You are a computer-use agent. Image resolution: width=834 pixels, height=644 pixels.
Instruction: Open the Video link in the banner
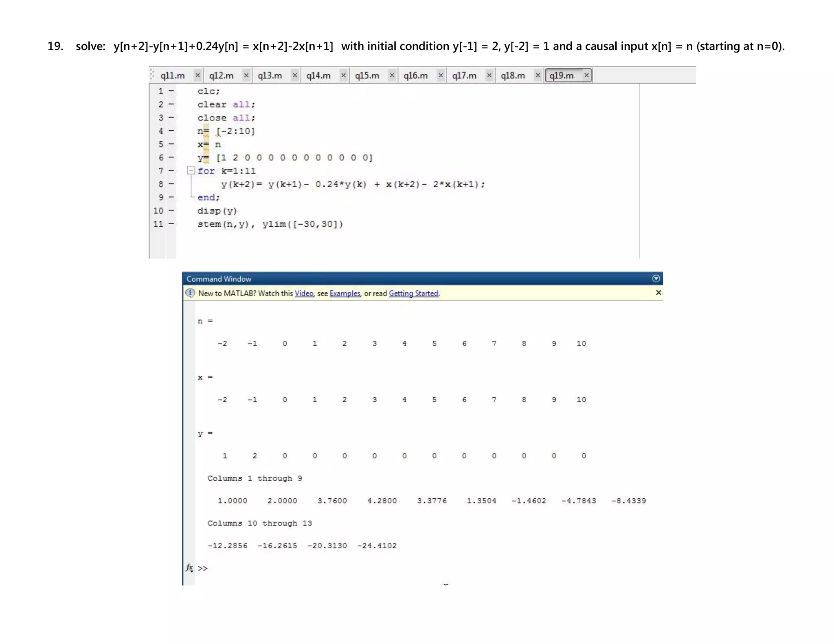pos(304,294)
